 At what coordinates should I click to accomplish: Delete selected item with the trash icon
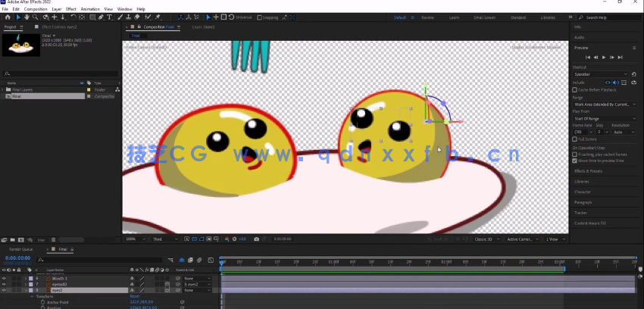click(x=54, y=239)
